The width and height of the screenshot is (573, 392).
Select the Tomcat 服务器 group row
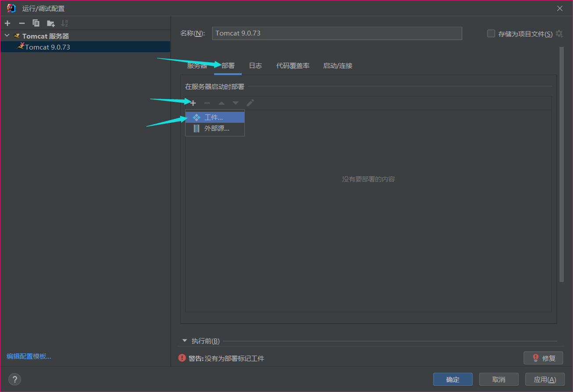(x=85, y=36)
